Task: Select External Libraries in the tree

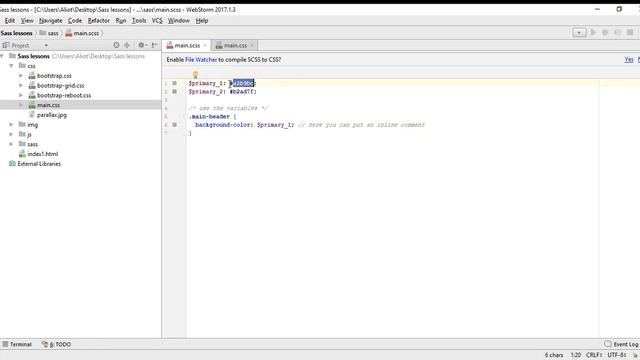Action: pos(39,164)
